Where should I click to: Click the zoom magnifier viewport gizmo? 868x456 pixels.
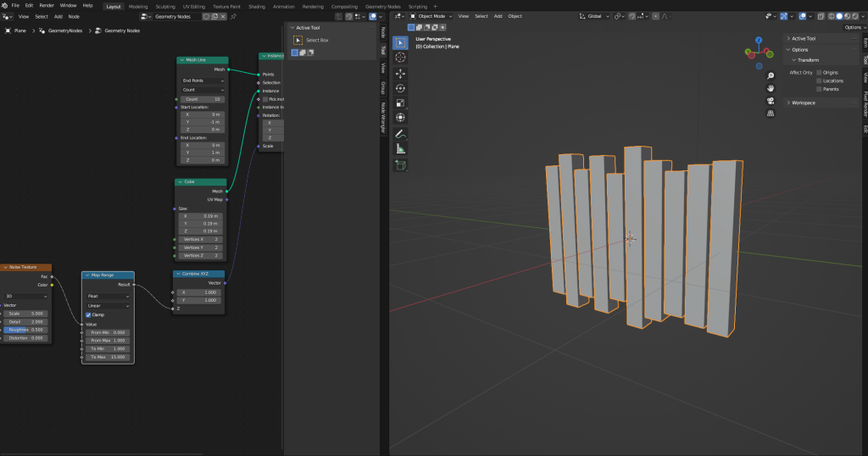tap(771, 74)
